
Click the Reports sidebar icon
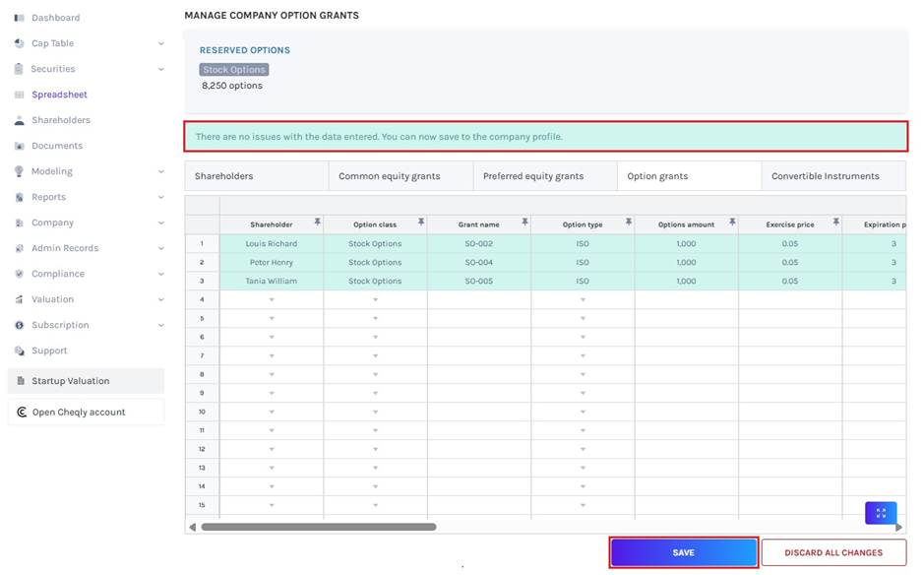(18, 197)
